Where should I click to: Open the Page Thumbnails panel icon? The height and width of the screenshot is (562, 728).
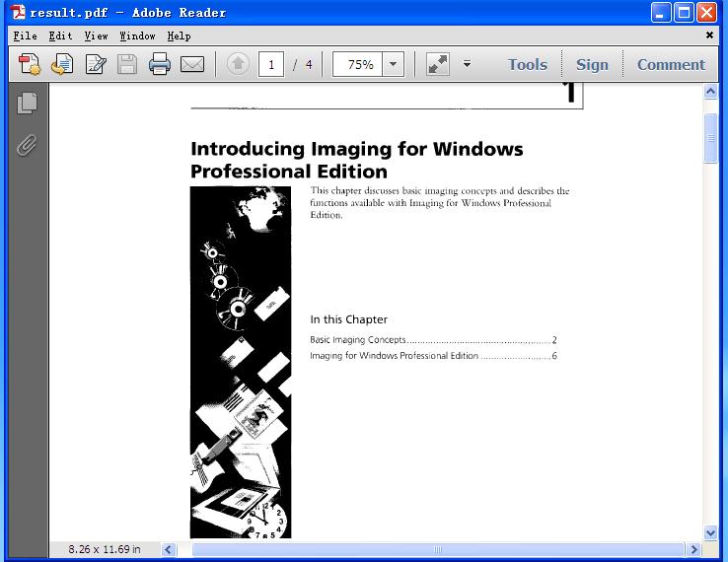tap(27, 103)
